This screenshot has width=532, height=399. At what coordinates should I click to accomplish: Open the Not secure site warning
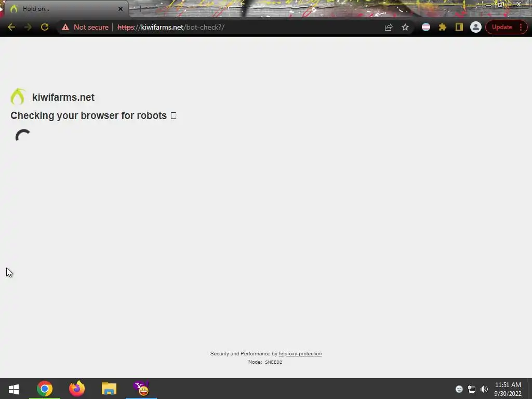coord(85,27)
